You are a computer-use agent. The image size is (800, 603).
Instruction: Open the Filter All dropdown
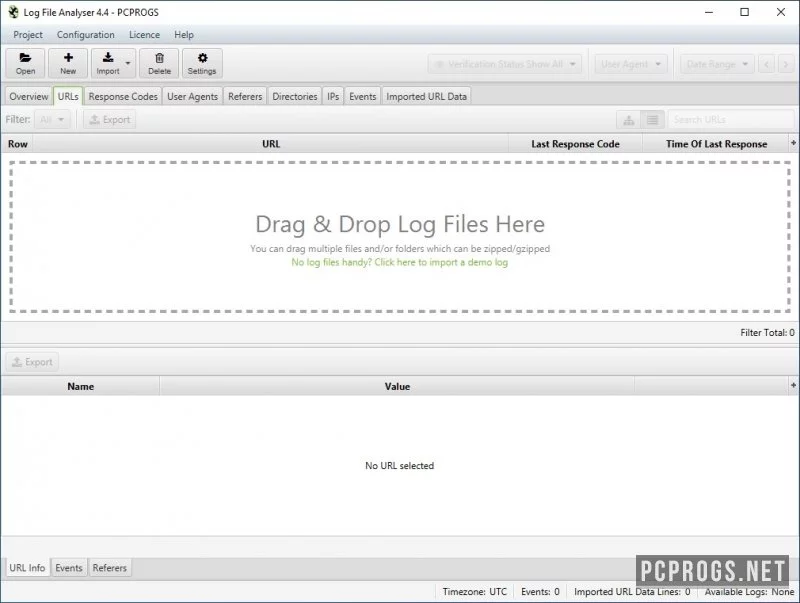tap(52, 120)
